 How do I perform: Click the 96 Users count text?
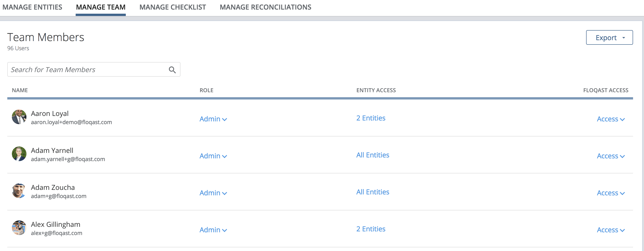tap(18, 48)
